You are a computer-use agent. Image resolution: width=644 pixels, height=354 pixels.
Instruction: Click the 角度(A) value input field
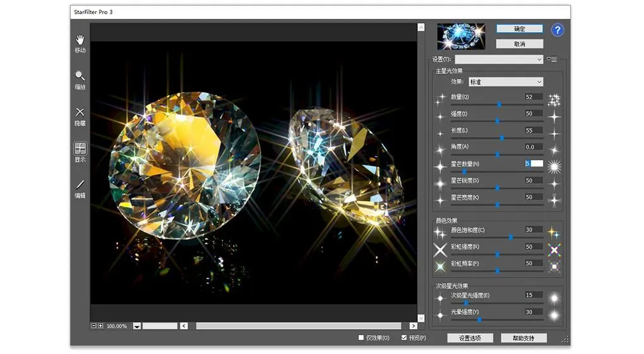pos(533,147)
